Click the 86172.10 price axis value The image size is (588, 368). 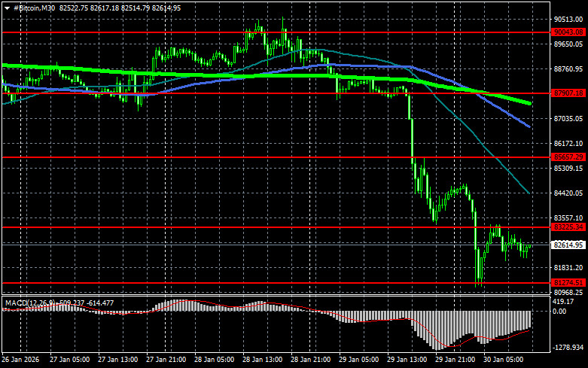568,144
